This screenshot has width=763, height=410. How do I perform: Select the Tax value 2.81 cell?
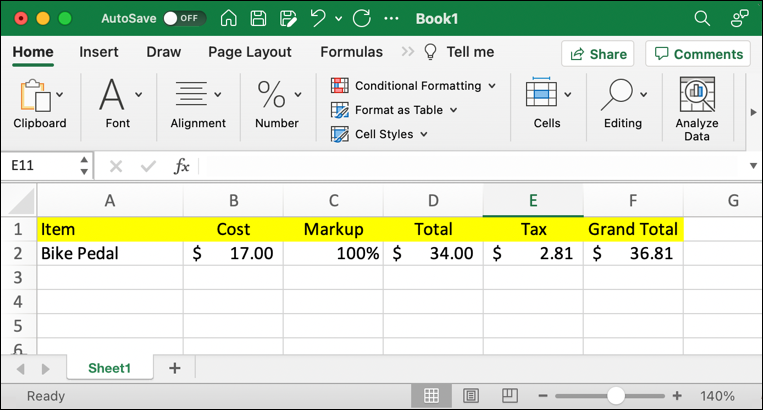tap(533, 253)
